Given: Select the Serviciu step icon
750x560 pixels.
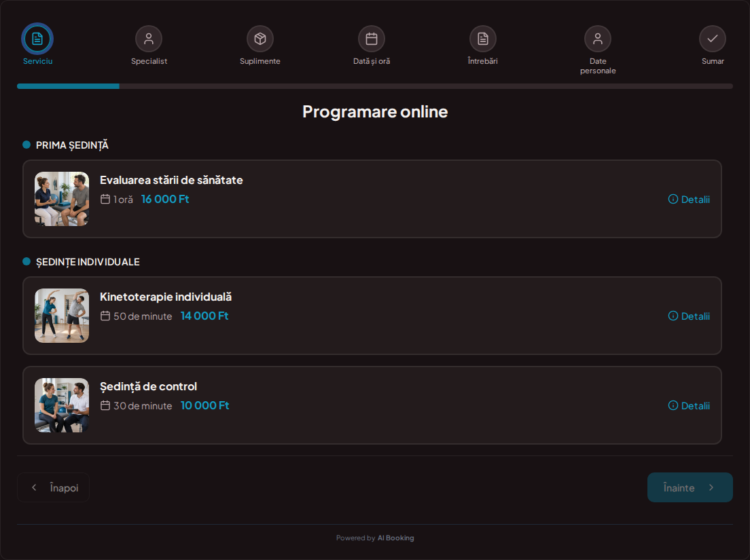Looking at the screenshot, I should click(x=37, y=39).
